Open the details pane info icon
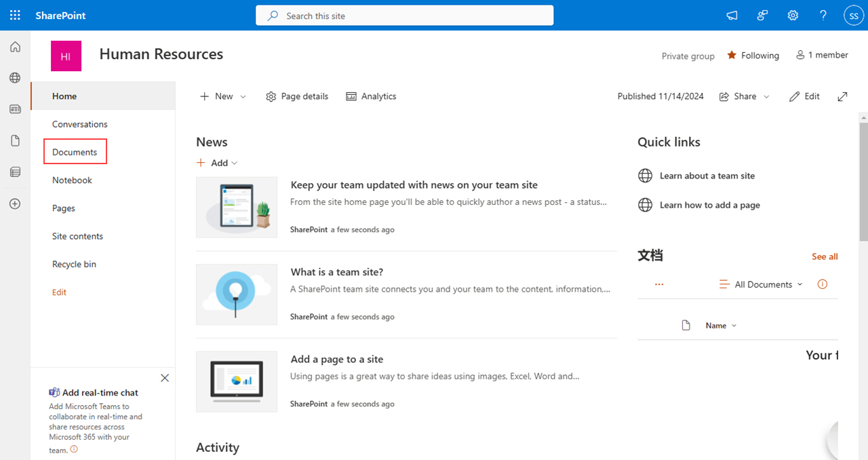 pyautogui.click(x=823, y=284)
